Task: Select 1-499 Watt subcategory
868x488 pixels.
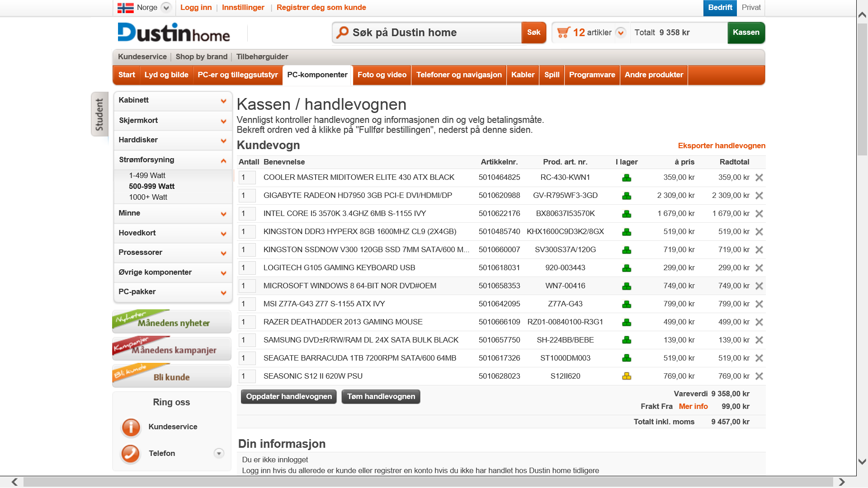Action: pos(147,175)
